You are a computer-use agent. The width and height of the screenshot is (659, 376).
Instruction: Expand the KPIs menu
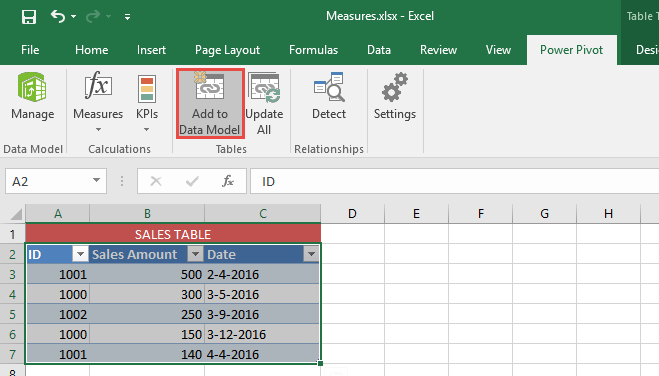pyautogui.click(x=147, y=102)
